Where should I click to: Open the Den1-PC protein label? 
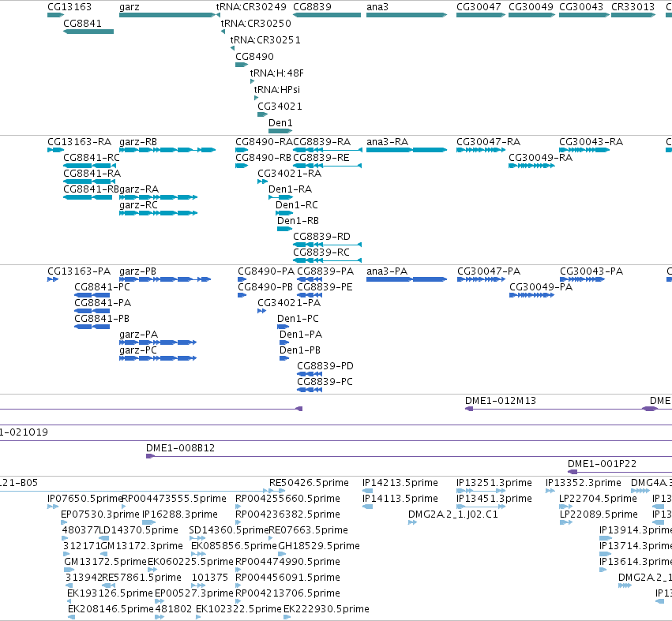[x=298, y=319]
